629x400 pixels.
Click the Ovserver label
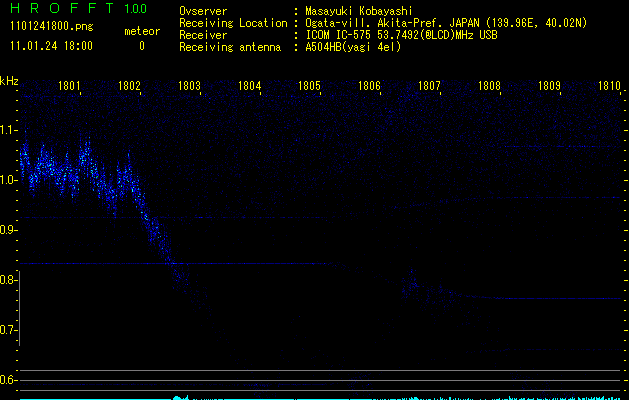pos(203,11)
